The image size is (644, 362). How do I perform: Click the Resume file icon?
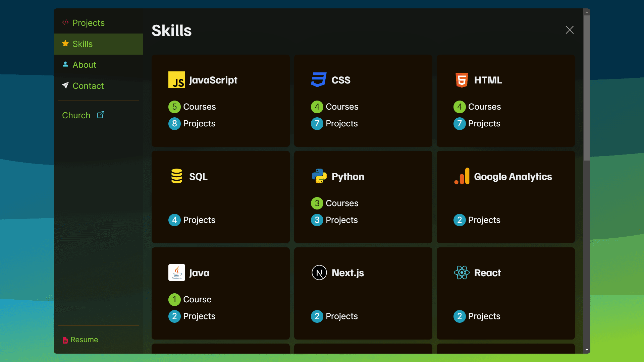click(65, 340)
